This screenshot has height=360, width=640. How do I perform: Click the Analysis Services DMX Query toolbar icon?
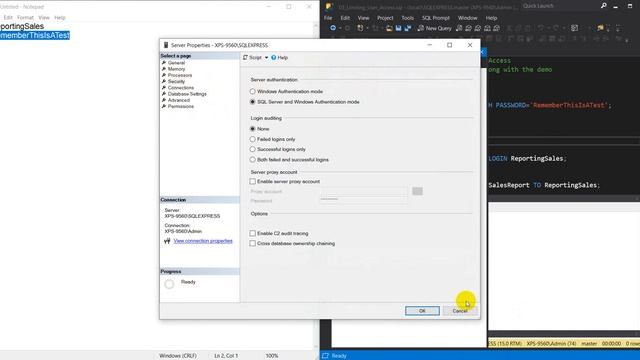click(x=478, y=28)
